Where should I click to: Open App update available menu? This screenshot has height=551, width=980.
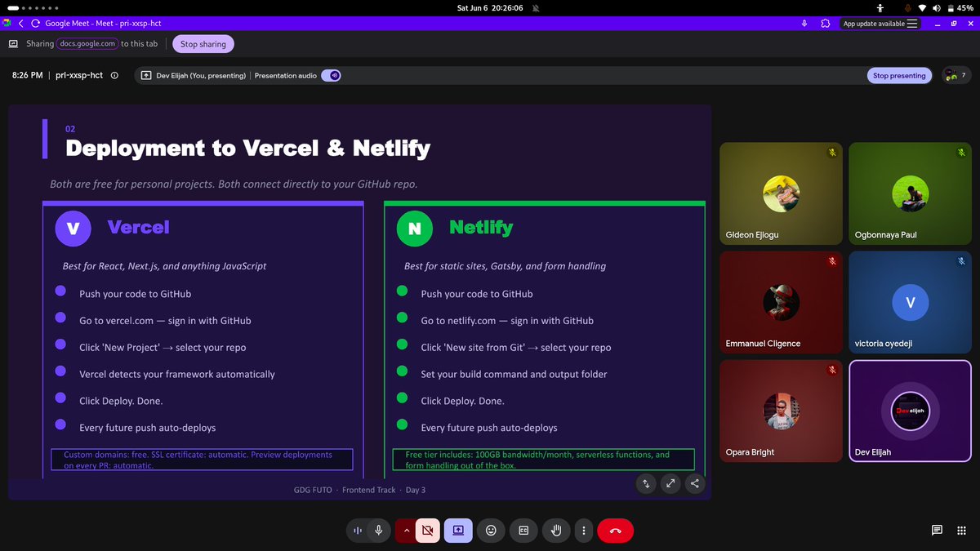tap(881, 24)
